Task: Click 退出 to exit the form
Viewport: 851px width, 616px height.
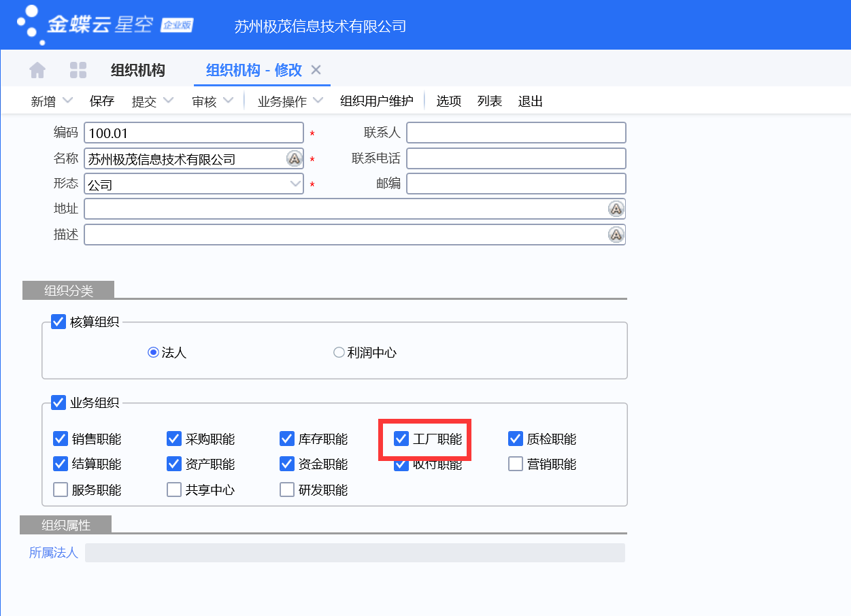Action: (531, 101)
